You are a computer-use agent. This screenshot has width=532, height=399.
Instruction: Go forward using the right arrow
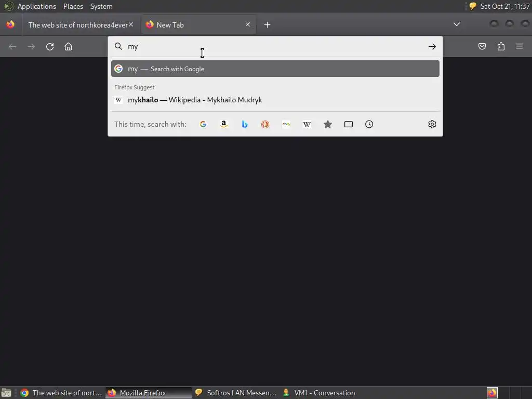(31, 46)
